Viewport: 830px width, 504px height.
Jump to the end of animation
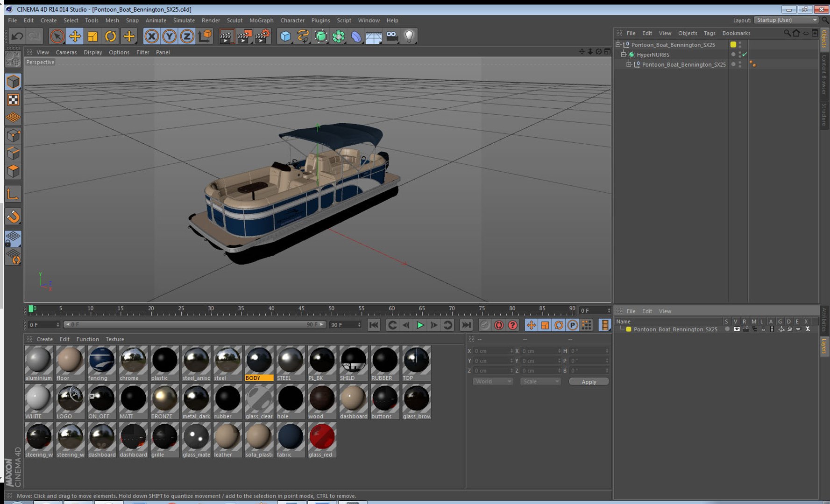click(x=466, y=325)
